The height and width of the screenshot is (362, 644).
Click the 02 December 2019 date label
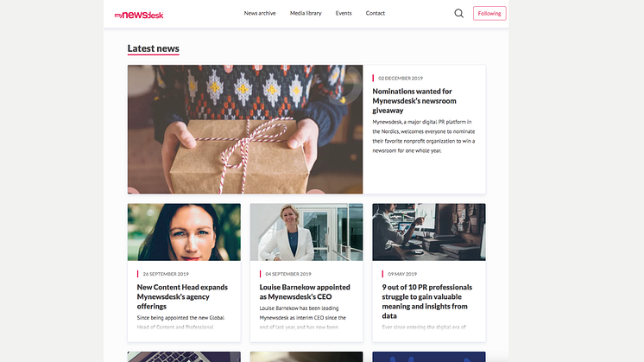[401, 78]
